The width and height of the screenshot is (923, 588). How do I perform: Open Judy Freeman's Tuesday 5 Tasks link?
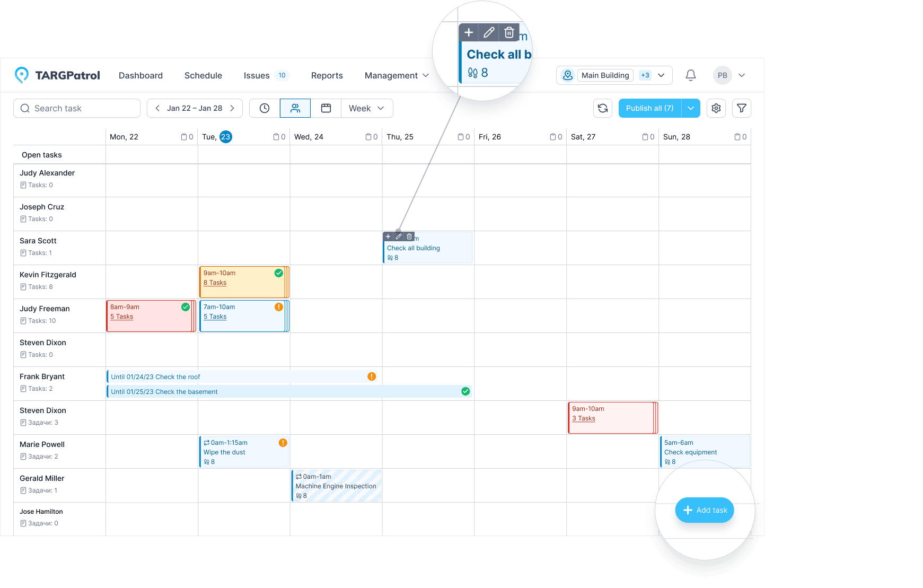coord(215,317)
